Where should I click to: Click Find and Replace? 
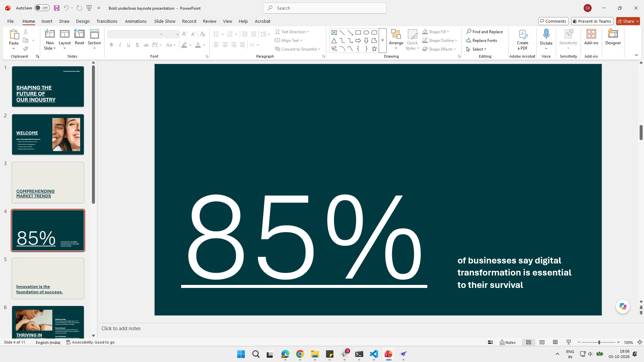(484, 32)
